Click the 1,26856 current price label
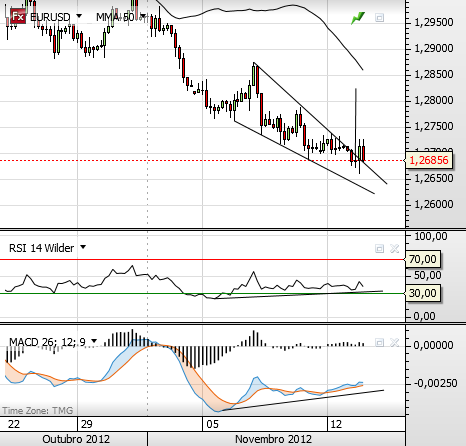Viewport: 466px width, 446px height. [x=428, y=160]
